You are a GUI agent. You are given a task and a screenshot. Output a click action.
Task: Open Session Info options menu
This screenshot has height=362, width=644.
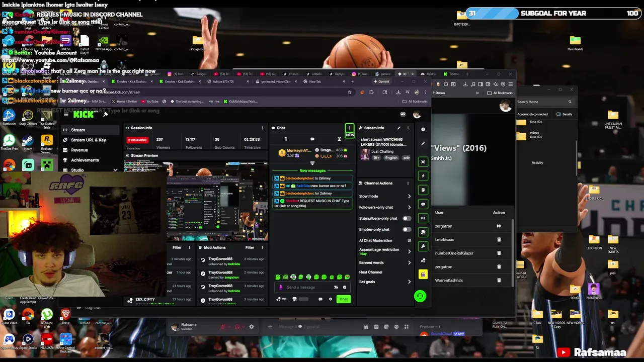pyautogui.click(x=262, y=128)
